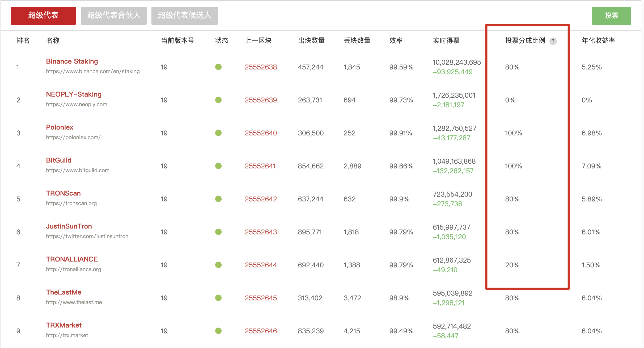
Task: Click the 实时得票 column header
Action: pyautogui.click(x=446, y=40)
